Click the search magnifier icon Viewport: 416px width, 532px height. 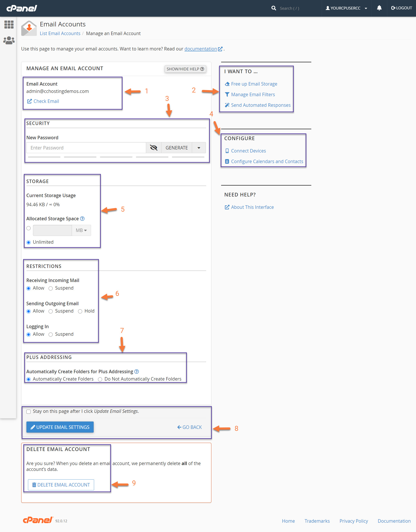click(274, 8)
